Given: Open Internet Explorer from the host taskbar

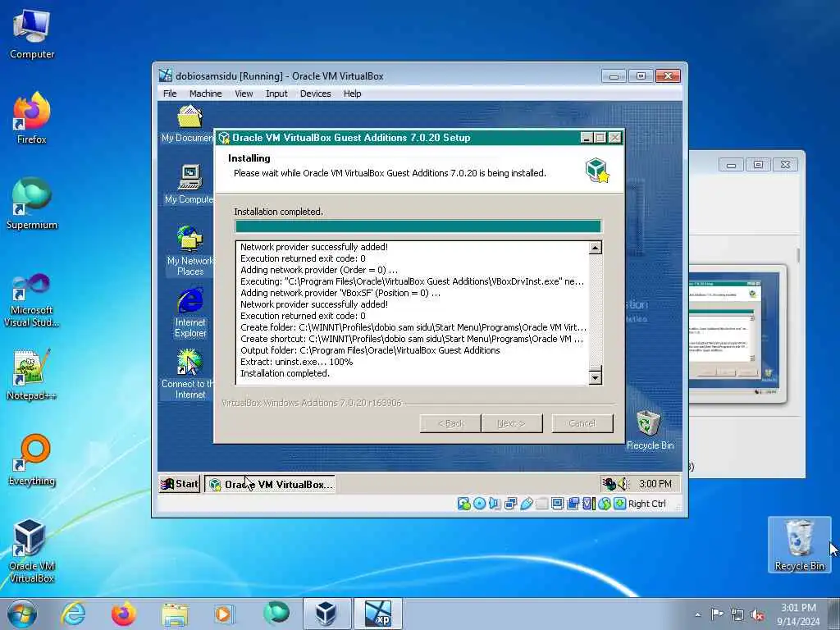Looking at the screenshot, I should (73, 614).
